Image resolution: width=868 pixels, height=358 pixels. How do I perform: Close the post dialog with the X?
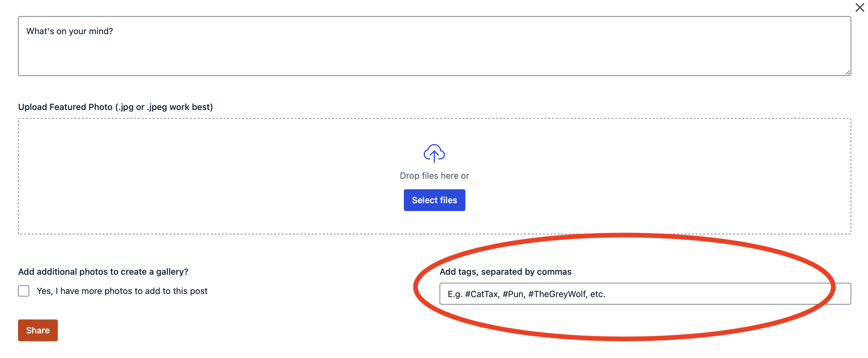(x=859, y=7)
